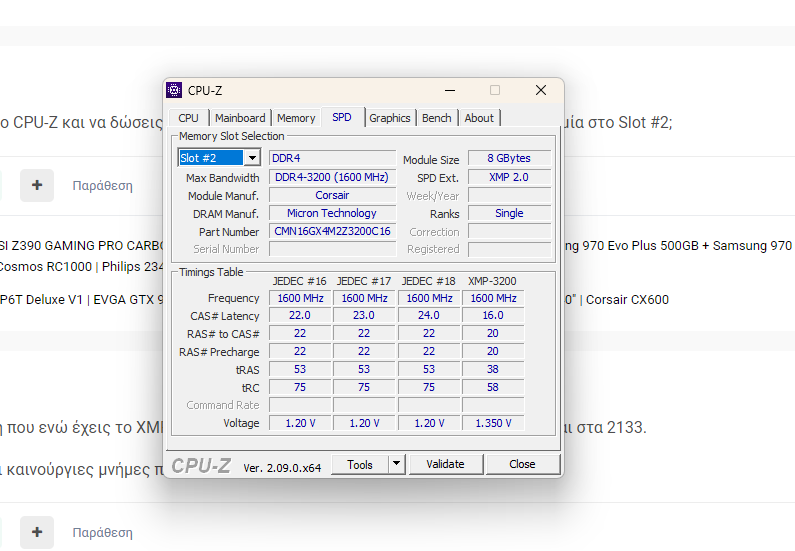
Task: Click the Module Size 8 GBytes value
Action: [509, 158]
